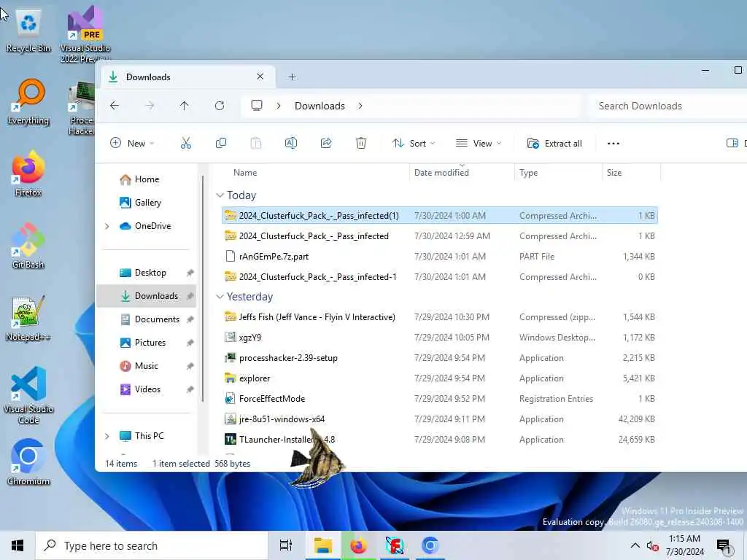Click the muted volume tray icon
The height and width of the screenshot is (560, 747).
click(x=652, y=545)
